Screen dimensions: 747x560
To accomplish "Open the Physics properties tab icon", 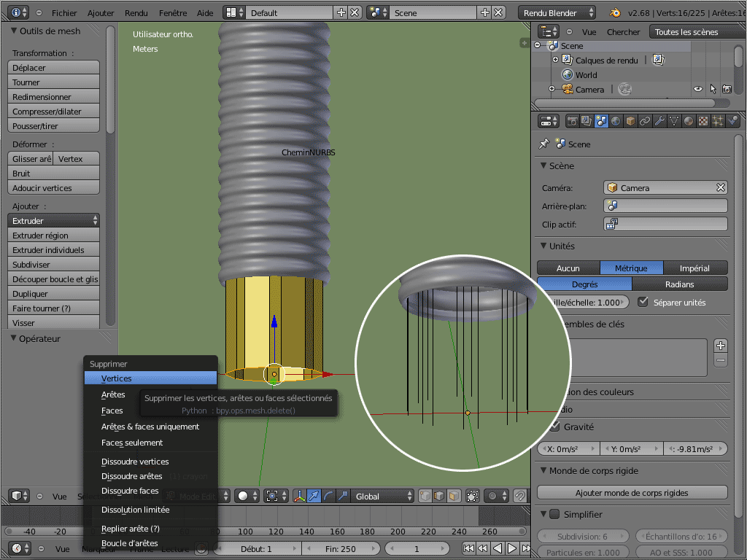I will (x=732, y=122).
